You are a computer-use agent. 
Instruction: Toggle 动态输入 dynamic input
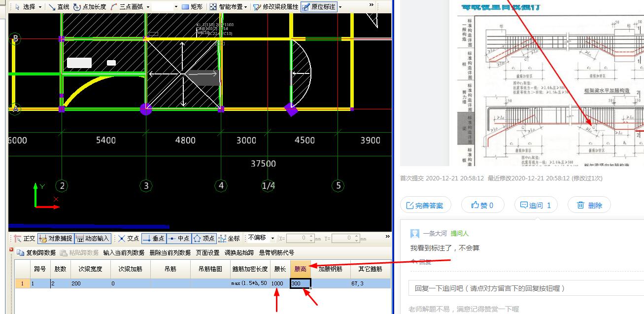click(x=93, y=239)
